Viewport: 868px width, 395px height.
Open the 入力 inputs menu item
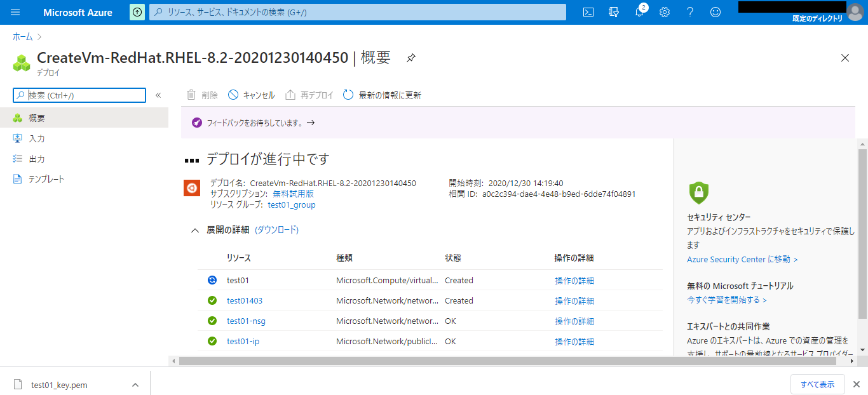coord(84,138)
